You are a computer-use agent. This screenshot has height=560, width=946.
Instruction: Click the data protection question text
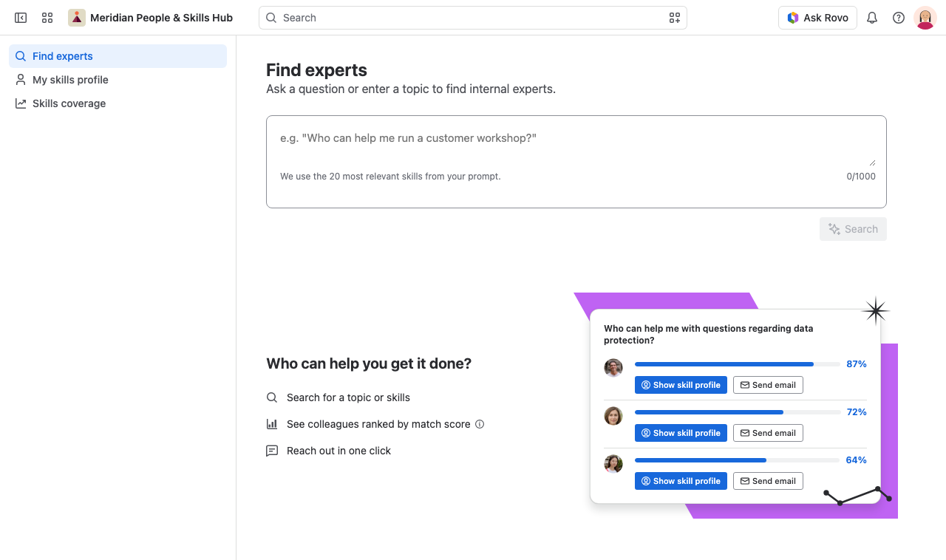coord(708,335)
